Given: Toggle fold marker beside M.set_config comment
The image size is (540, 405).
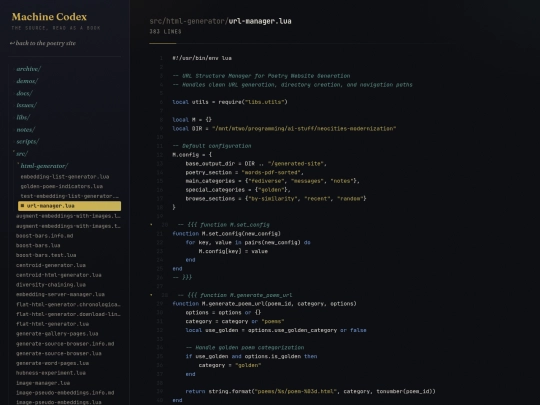Looking at the screenshot, I should click(x=151, y=225).
